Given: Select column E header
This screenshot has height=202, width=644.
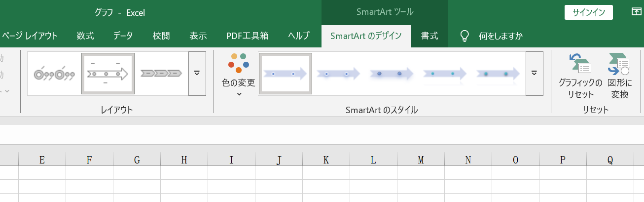Looking at the screenshot, I should pyautogui.click(x=42, y=159).
